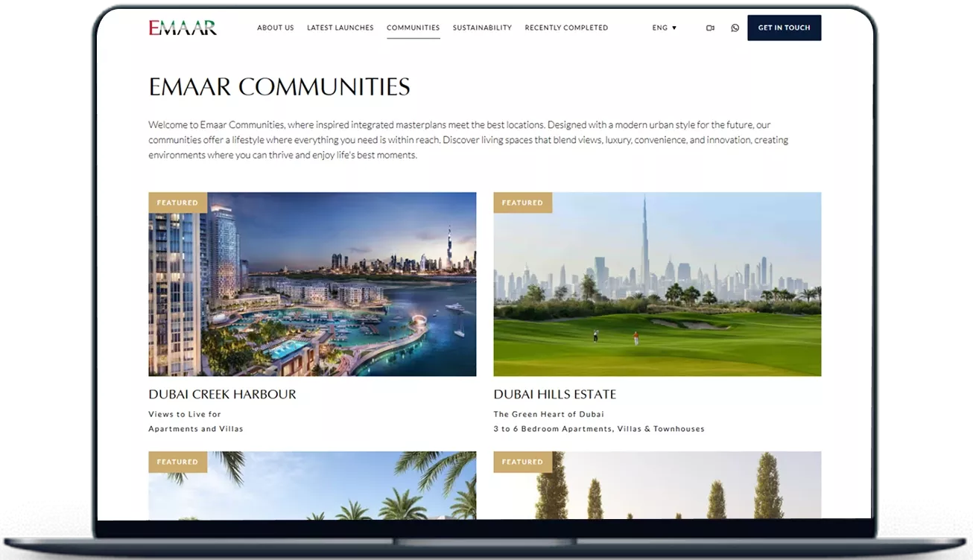Screen dimensions: 973x560
Task: Click the Dubai Creek Harbour title
Action: (x=222, y=394)
